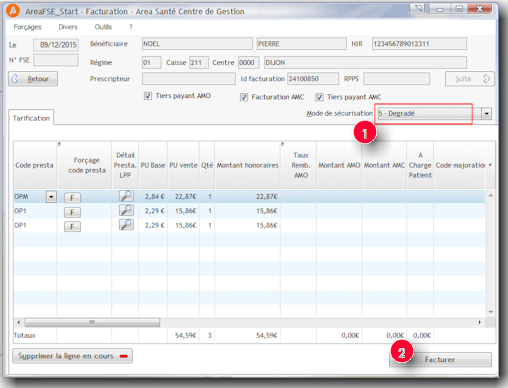The height and width of the screenshot is (388, 508).
Task: Click the table's scroll left arrow
Action: coord(19,322)
